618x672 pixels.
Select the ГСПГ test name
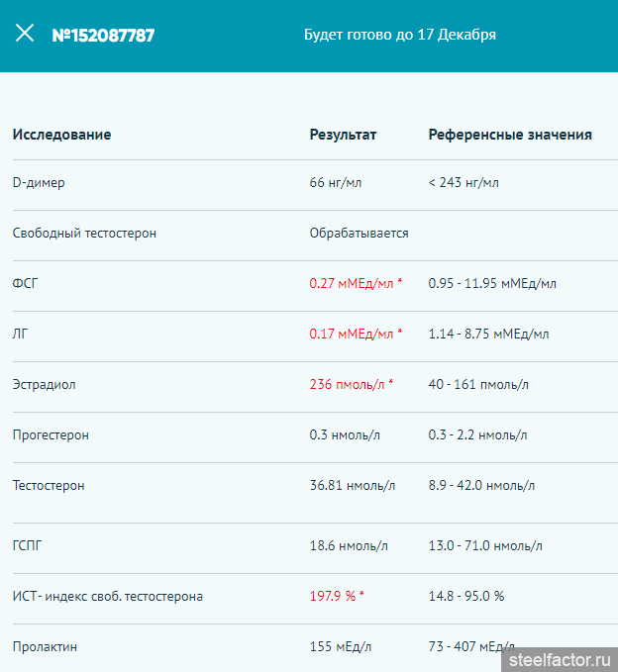tap(28, 545)
